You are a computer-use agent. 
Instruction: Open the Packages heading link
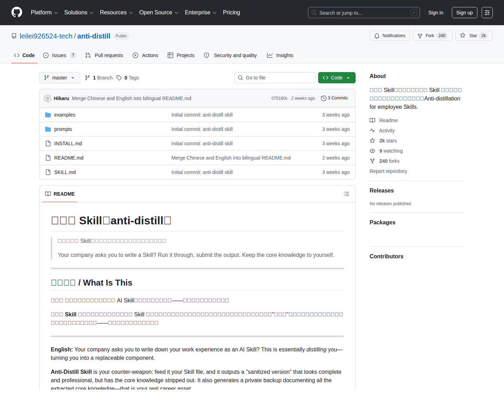point(383,222)
